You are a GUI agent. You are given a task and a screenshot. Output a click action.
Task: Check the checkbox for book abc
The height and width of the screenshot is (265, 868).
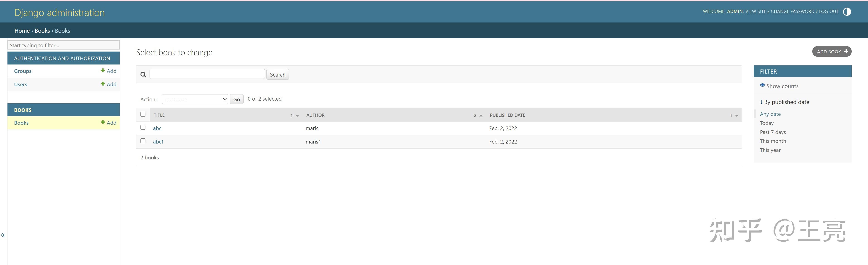(143, 128)
